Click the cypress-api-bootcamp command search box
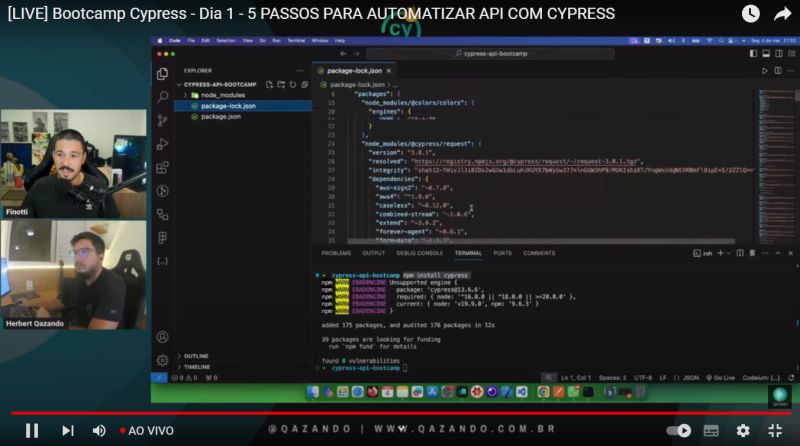800x446 pixels. (490, 54)
